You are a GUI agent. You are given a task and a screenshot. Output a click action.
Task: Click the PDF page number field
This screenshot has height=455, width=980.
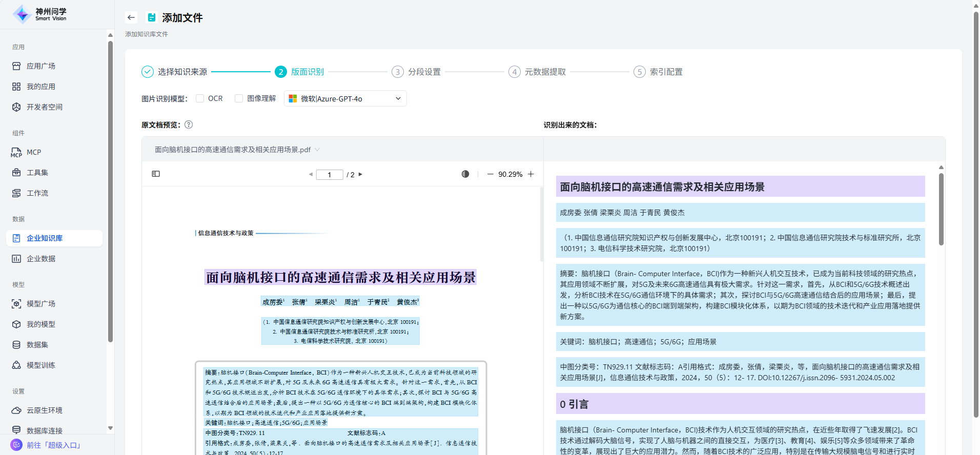click(329, 175)
